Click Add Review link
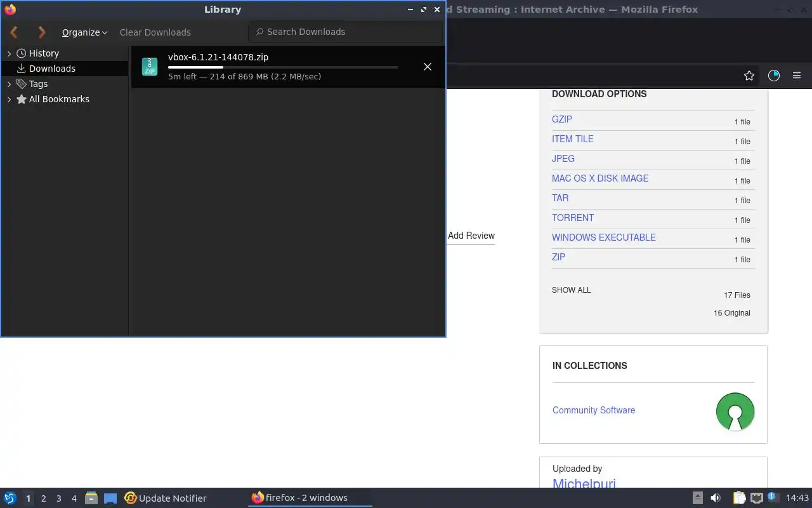 471,236
